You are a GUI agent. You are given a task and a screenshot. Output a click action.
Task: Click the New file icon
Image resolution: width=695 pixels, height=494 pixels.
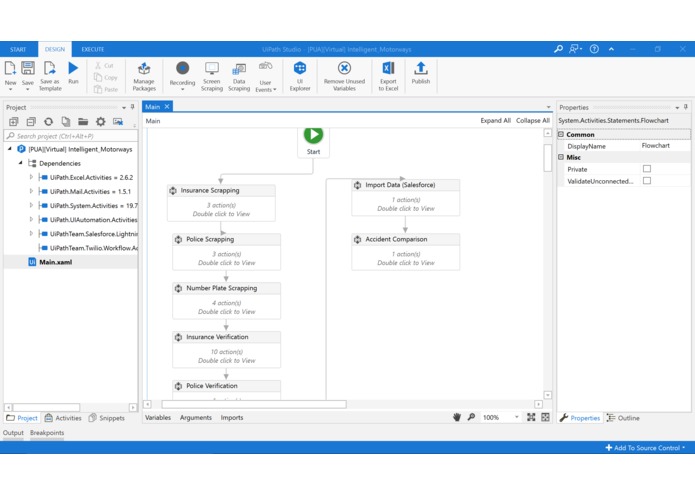[10, 69]
